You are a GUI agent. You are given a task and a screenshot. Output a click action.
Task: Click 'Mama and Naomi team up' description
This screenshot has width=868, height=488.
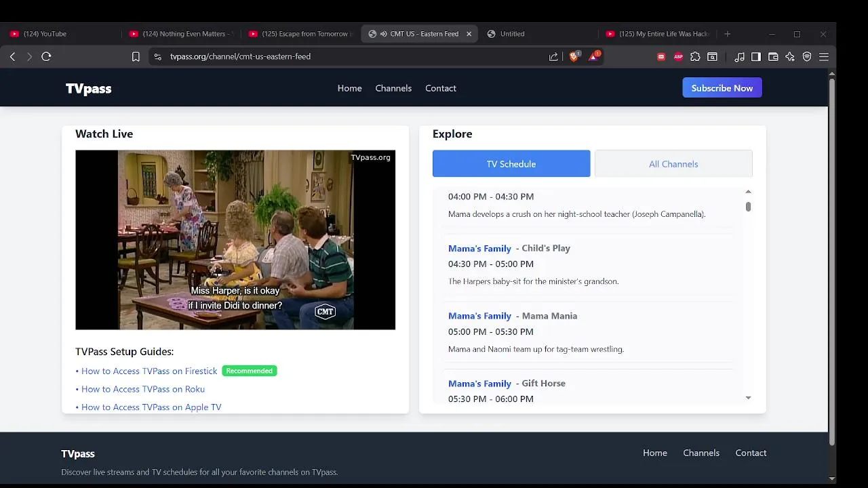[536, 349]
